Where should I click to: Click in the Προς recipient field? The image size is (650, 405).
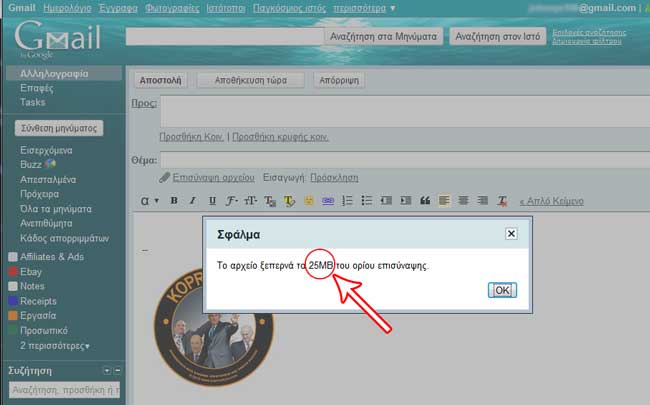400,111
